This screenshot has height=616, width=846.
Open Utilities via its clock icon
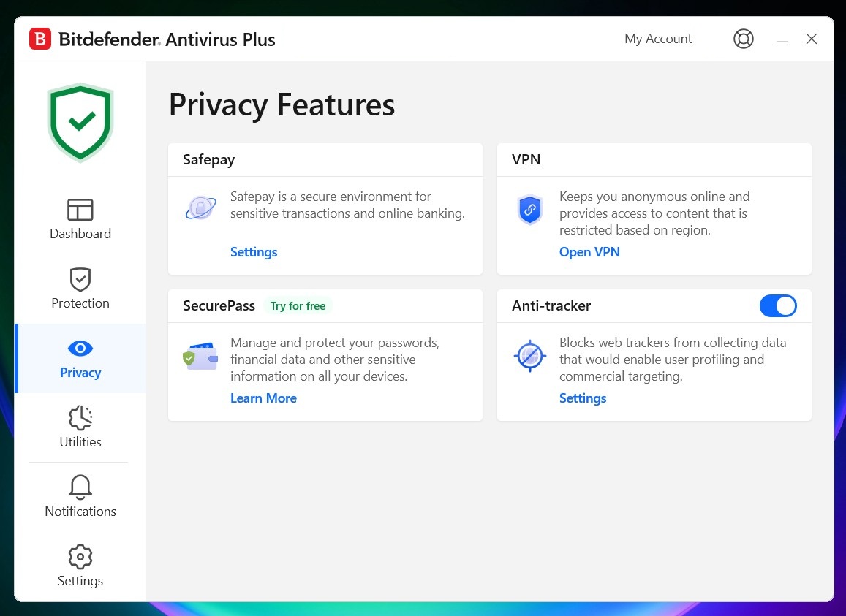tap(80, 418)
